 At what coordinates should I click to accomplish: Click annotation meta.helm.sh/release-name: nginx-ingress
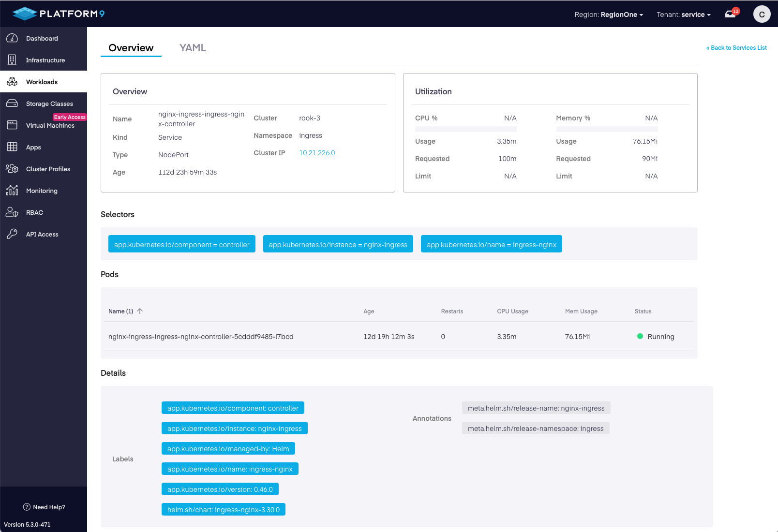coord(536,408)
